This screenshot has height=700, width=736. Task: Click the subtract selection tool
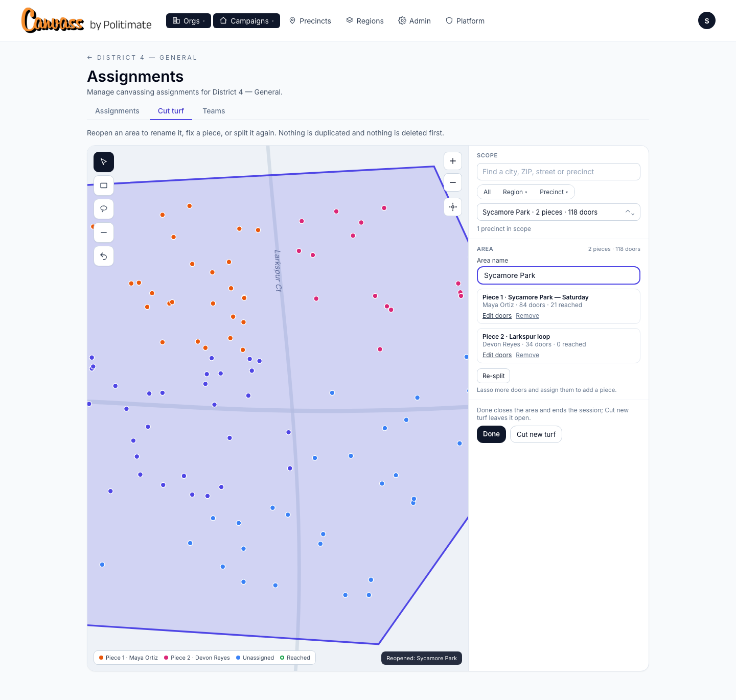coord(104,232)
